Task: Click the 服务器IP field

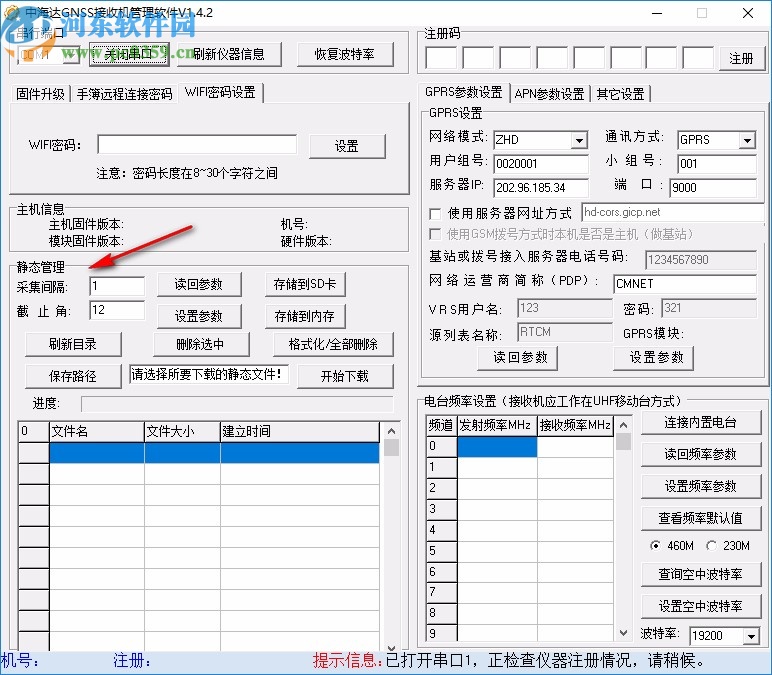Action: click(541, 188)
